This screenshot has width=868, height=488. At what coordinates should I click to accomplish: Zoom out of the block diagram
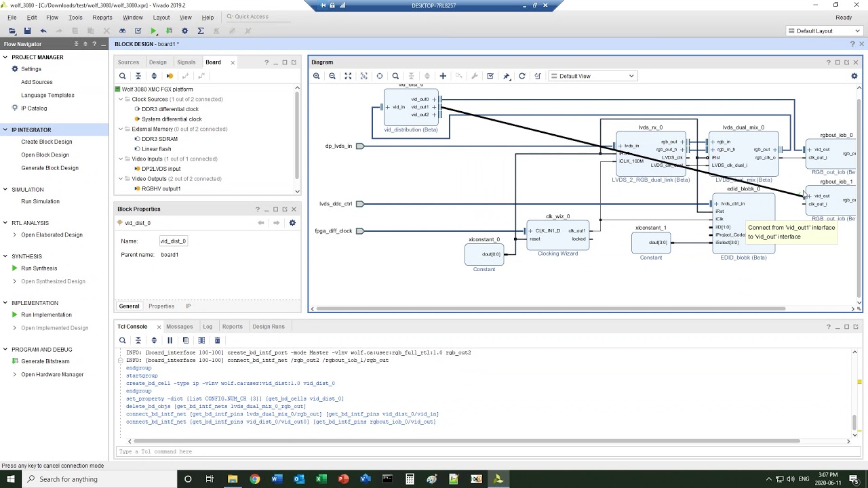(332, 76)
